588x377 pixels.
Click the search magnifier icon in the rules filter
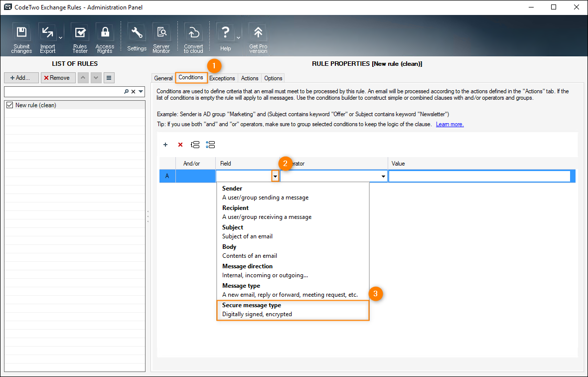(x=127, y=92)
